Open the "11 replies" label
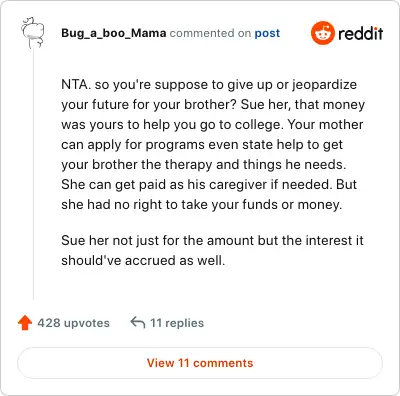The width and height of the screenshot is (400, 396). click(x=177, y=323)
